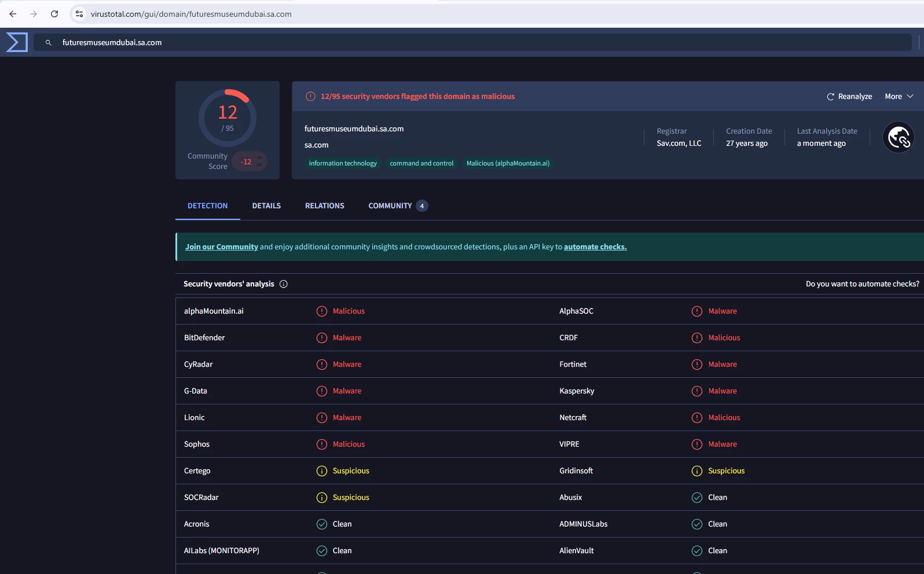Click the sa.com parent domain text
924x574 pixels.
317,145
